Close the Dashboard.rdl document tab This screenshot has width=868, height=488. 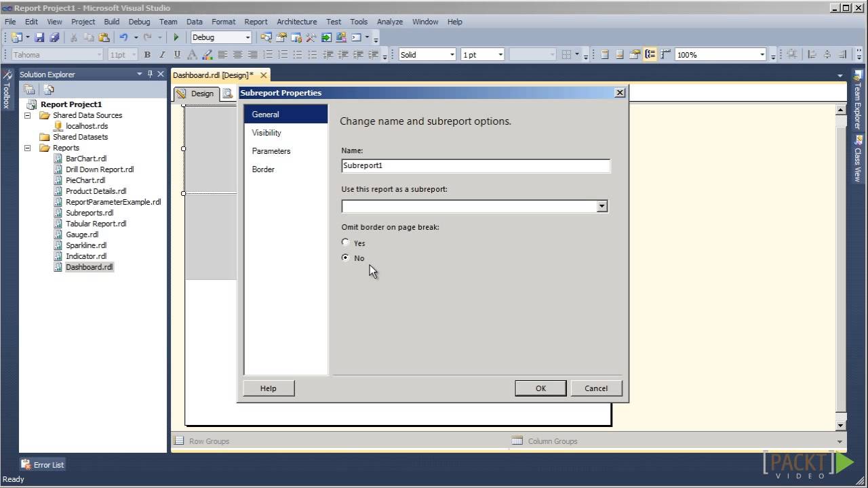pos(263,75)
